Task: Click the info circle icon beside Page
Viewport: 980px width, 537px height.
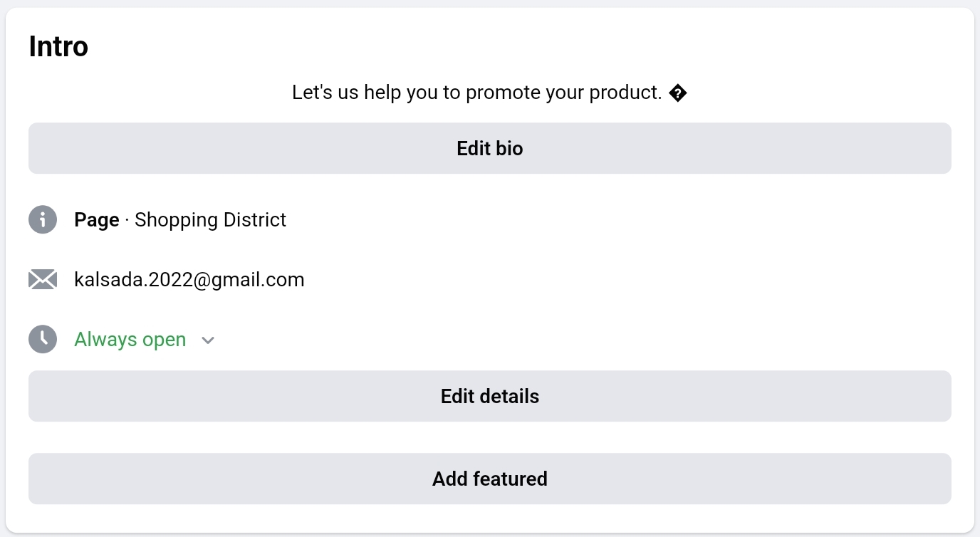Action: click(x=43, y=219)
